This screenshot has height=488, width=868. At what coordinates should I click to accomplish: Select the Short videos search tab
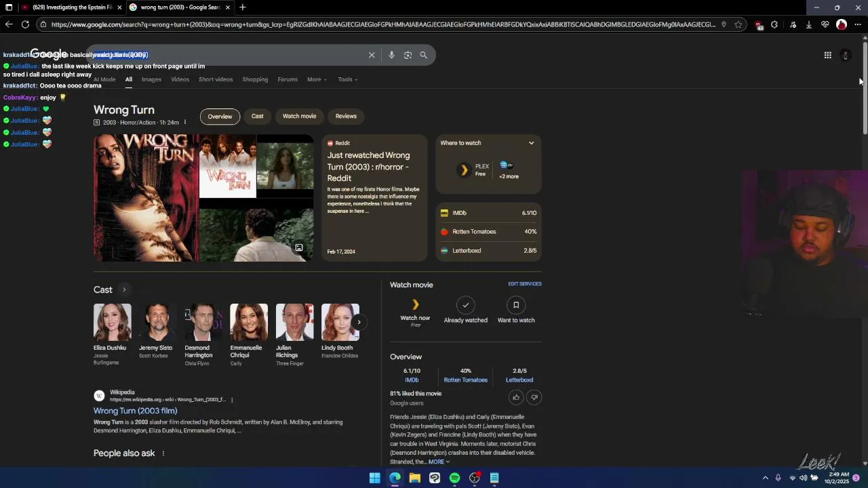point(216,79)
